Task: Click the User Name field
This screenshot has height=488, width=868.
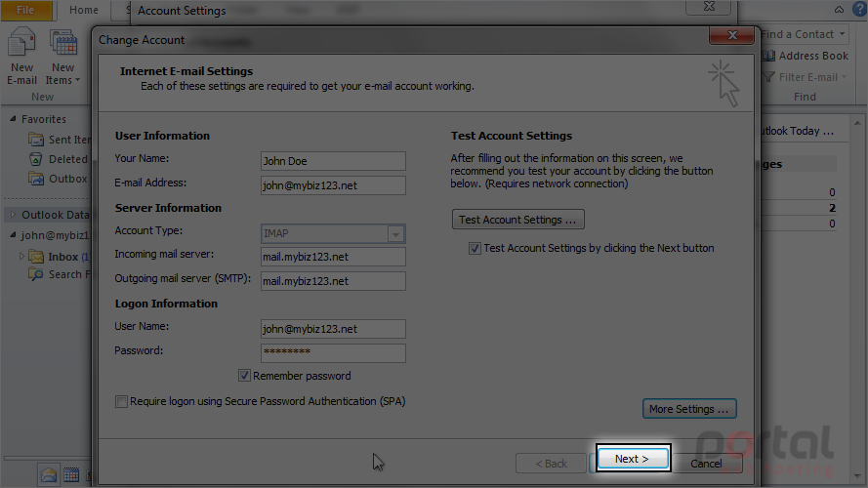Action: tap(333, 329)
